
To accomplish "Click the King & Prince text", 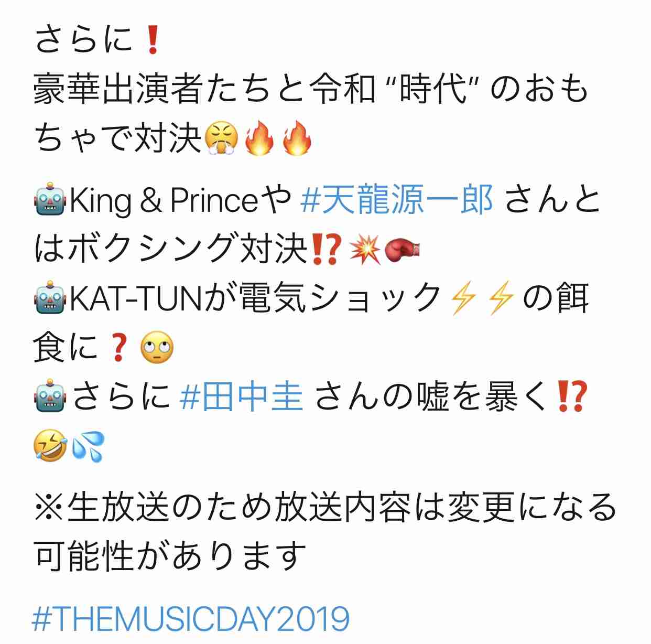I will coord(165,201).
